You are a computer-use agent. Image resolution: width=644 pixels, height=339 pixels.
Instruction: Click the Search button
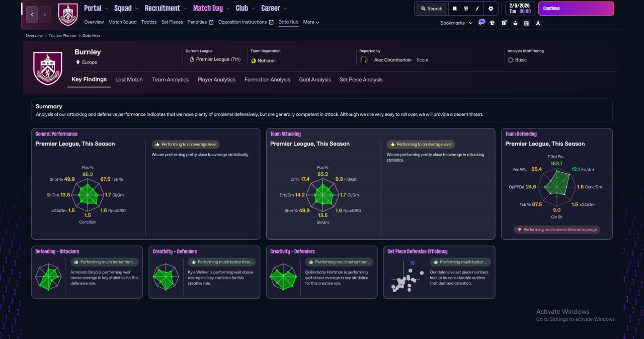click(x=432, y=9)
